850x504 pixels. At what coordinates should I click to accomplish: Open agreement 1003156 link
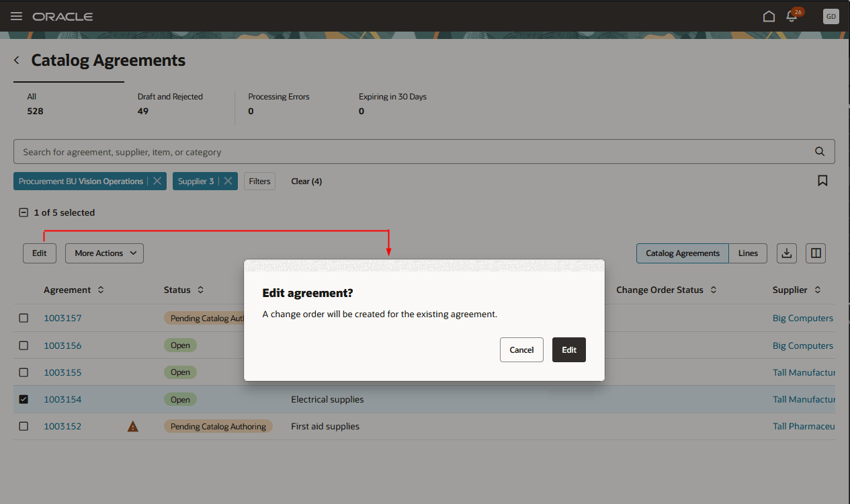[x=62, y=345]
